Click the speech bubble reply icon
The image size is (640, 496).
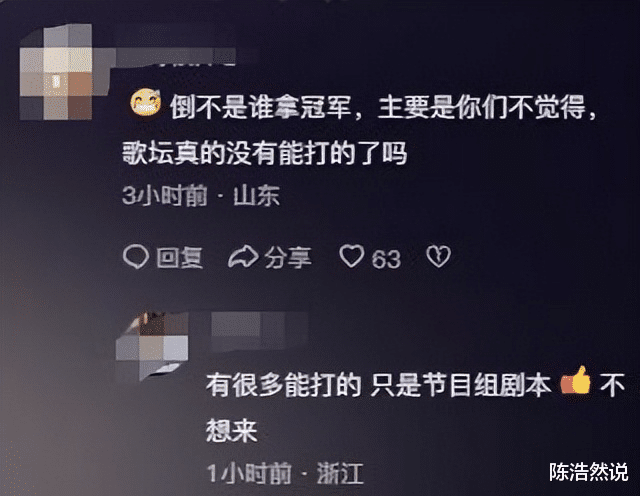tap(136, 257)
